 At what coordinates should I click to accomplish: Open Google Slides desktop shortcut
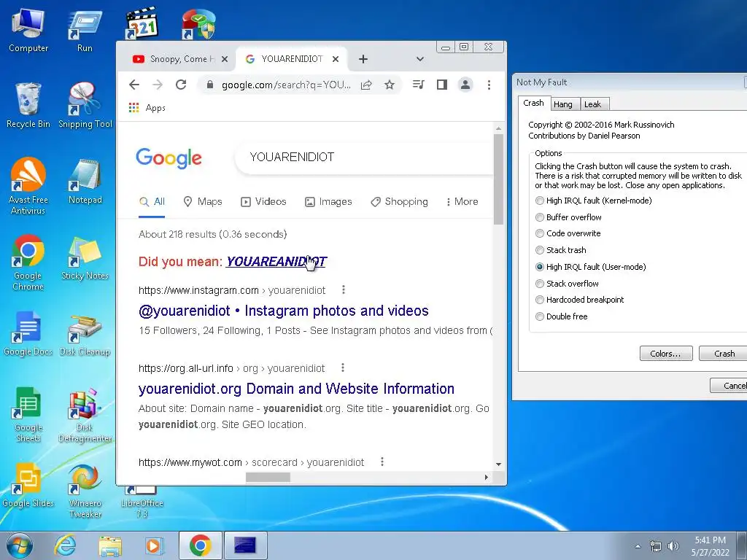[28, 485]
